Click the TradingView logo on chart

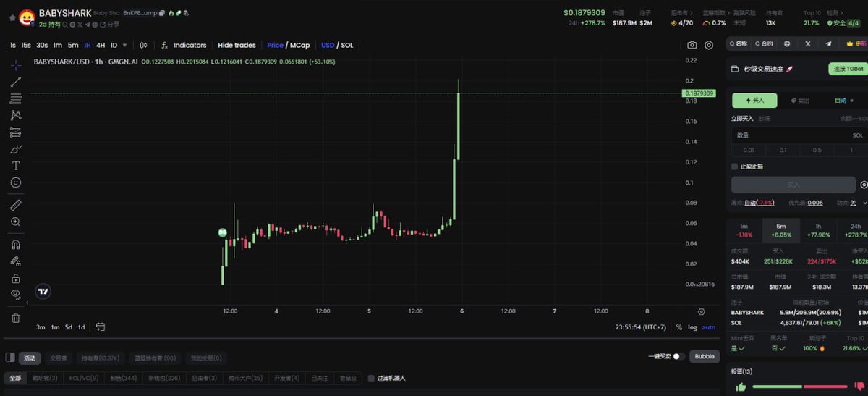point(43,291)
